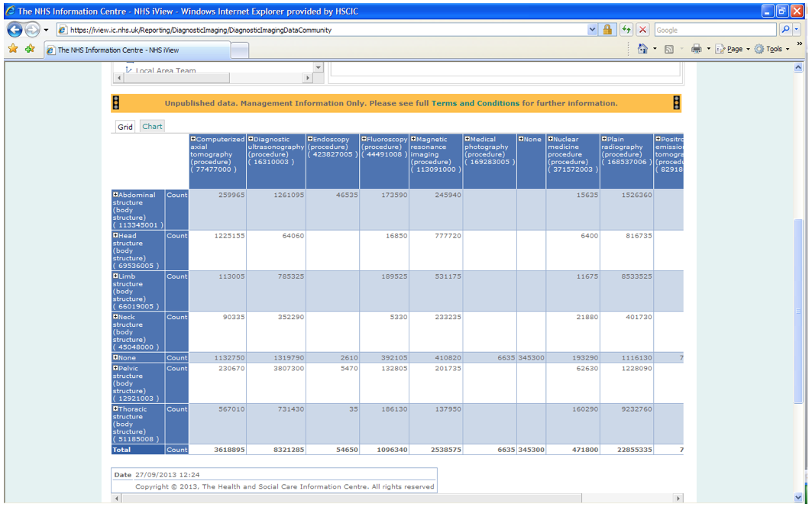Click the Refresh page icon
The width and height of the screenshot is (812, 507).
[x=627, y=30]
